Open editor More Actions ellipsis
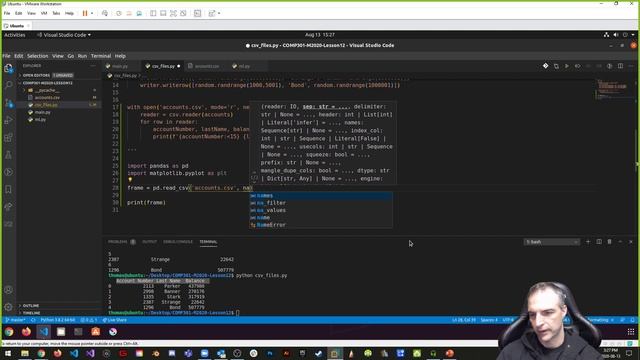This screenshot has width=640, height=360. [x=631, y=66]
